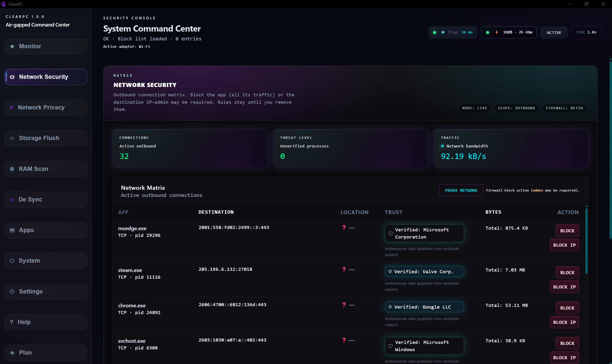612x364 pixels.
Task: Click the SYNC 1.0s indicator
Action: point(586,32)
